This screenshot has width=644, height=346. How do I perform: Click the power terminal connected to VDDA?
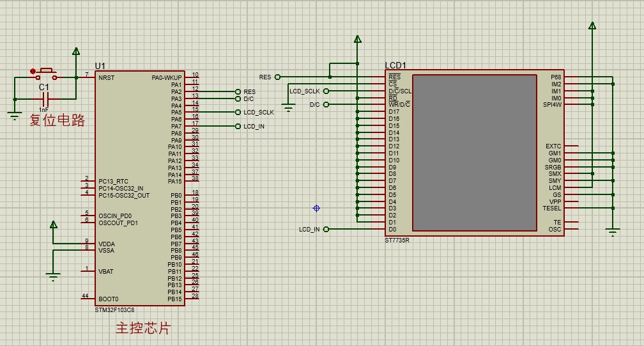click(x=53, y=225)
